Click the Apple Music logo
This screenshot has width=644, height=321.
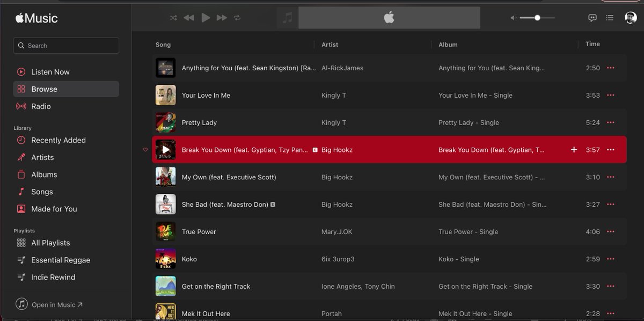click(36, 18)
